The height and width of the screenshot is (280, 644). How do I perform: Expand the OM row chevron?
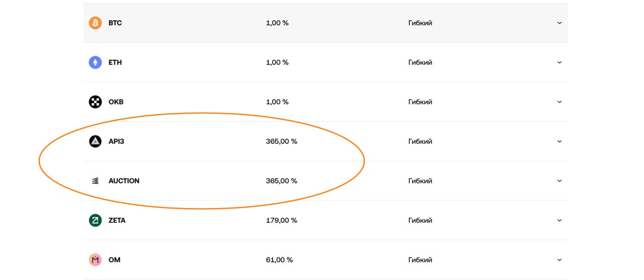pos(559,260)
